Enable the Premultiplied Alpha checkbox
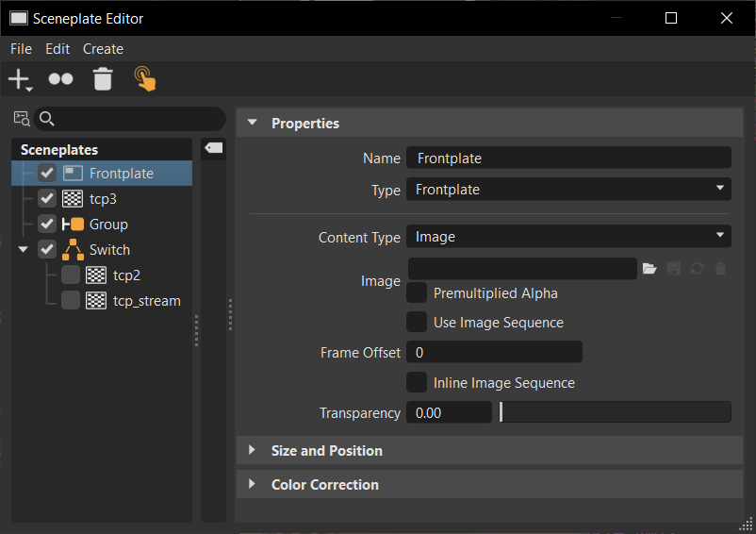 [x=417, y=293]
